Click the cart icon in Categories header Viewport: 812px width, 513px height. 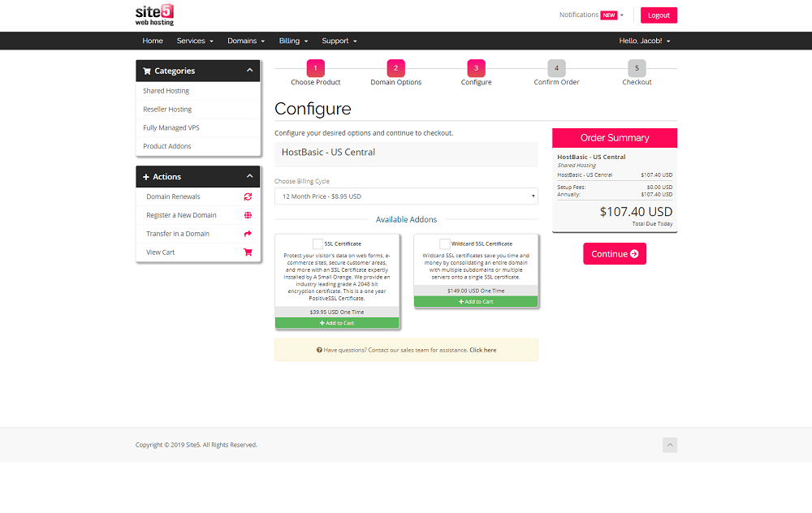click(x=147, y=71)
